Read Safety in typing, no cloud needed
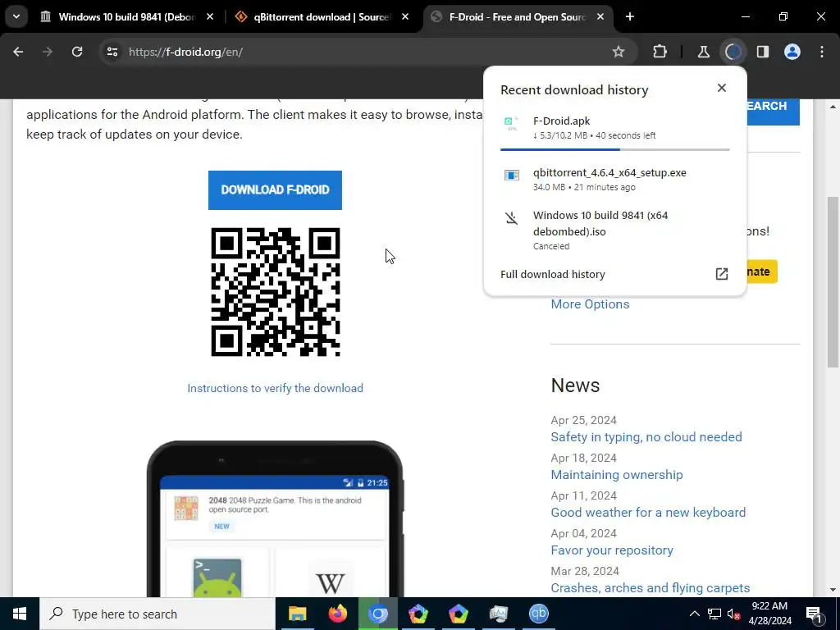Viewport: 840px width, 630px height. click(646, 436)
